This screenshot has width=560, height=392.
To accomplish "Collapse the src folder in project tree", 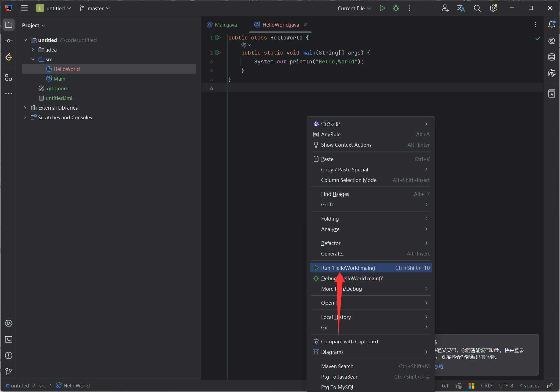I will 33,59.
